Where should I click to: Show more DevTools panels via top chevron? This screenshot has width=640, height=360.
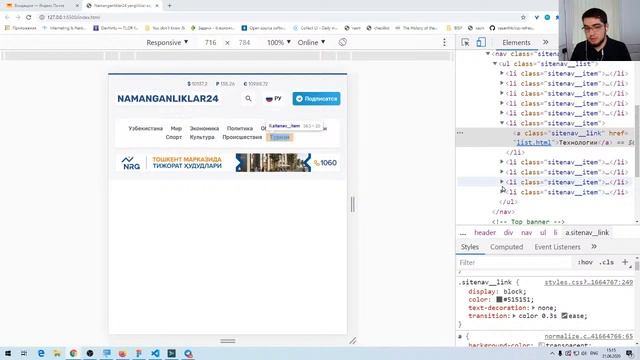(546, 42)
